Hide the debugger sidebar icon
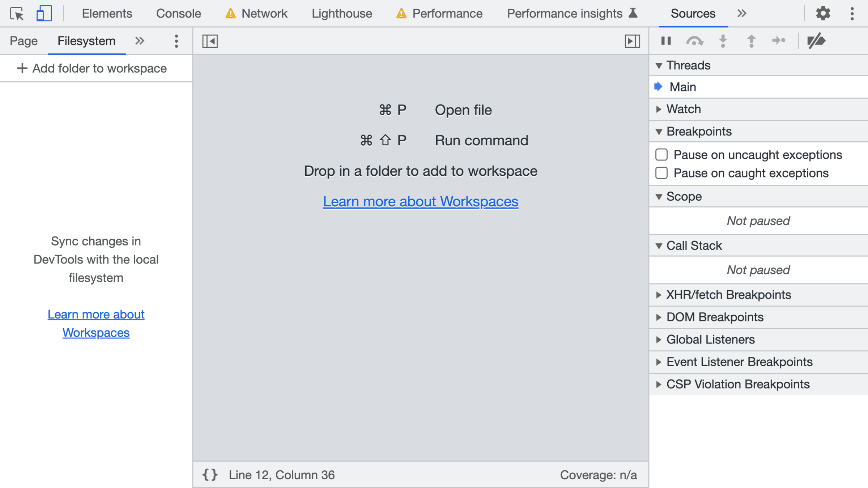868x488 pixels. coord(632,41)
